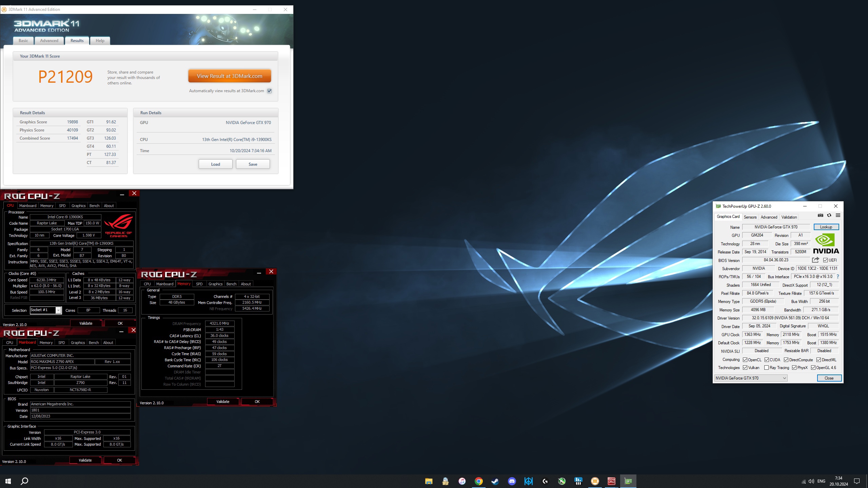Click the blue bars app icon in taskbar
Screen dimensions: 868x488
point(578,481)
